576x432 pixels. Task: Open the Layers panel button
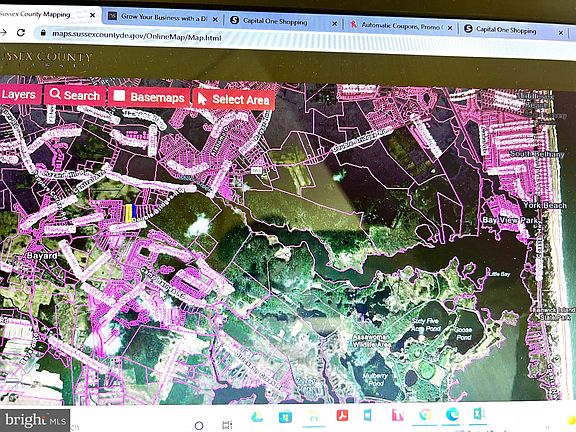pyautogui.click(x=19, y=94)
